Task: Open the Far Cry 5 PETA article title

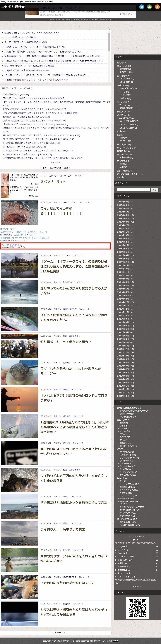Action: (x=75, y=266)
